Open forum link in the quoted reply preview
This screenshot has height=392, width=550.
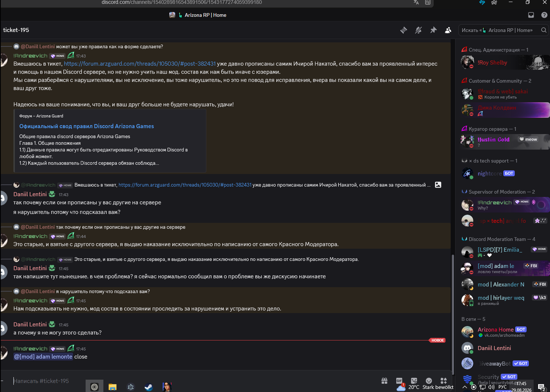tap(185, 185)
